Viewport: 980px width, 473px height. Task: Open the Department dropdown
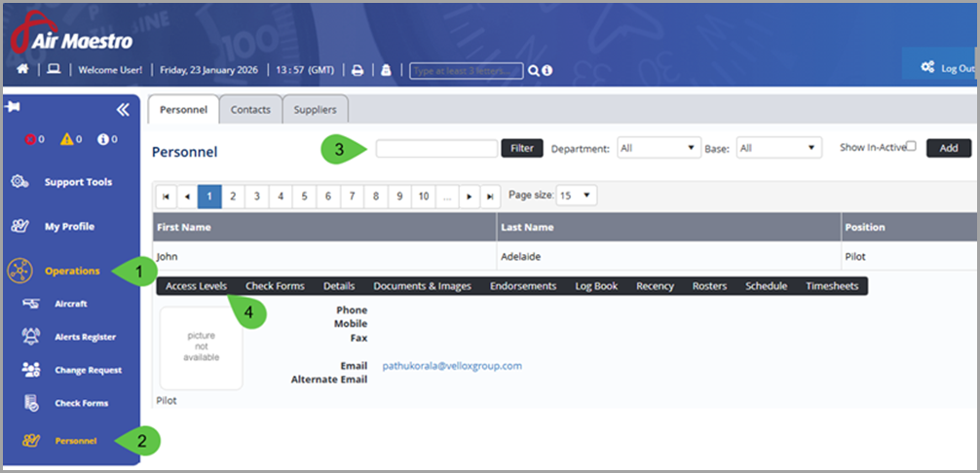[x=659, y=148]
